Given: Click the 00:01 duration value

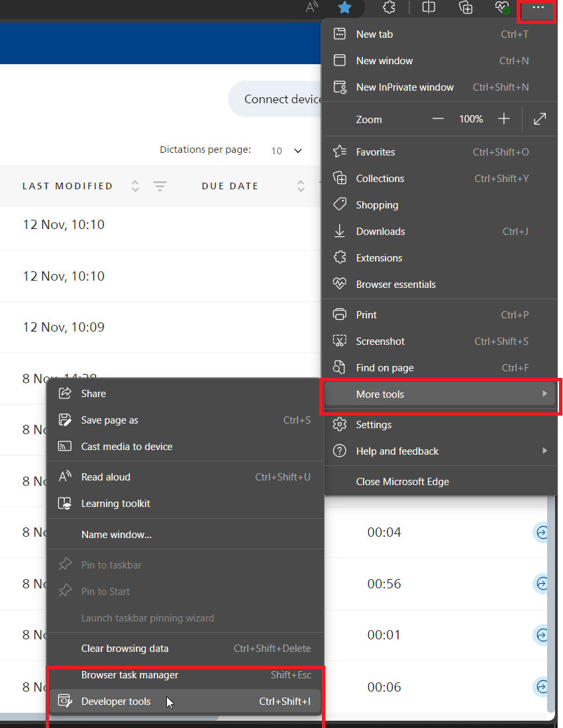Looking at the screenshot, I should [384, 635].
